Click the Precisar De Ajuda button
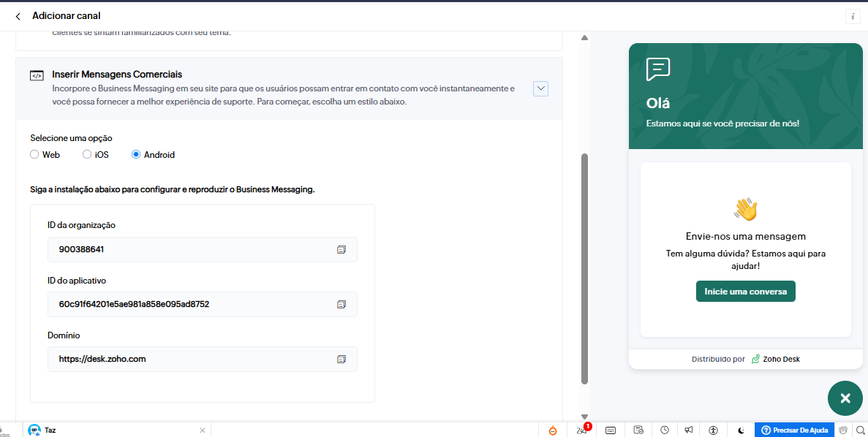868x437 pixels. click(x=794, y=430)
